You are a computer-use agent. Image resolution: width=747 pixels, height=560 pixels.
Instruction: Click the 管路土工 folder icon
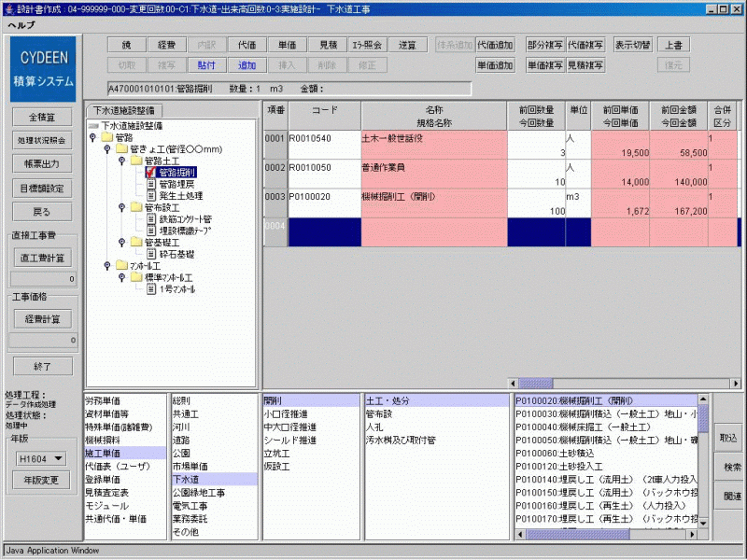tap(137, 161)
